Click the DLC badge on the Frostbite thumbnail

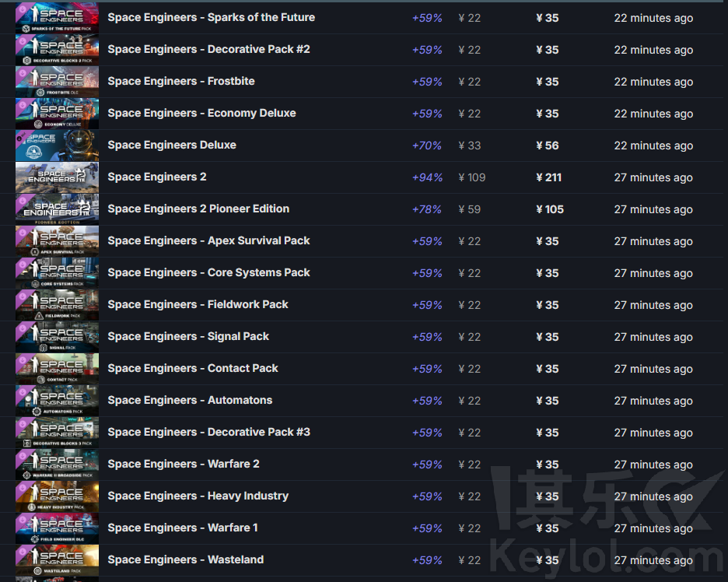(x=23, y=72)
